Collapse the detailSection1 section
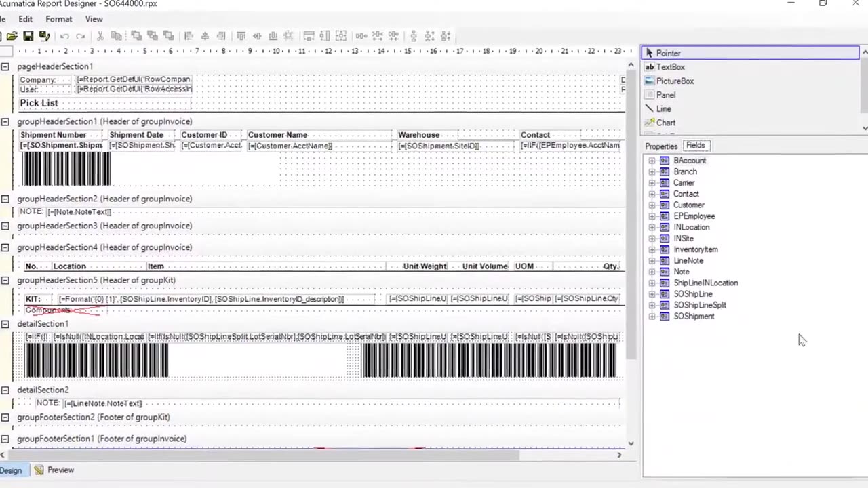868x488 pixels. (x=5, y=324)
